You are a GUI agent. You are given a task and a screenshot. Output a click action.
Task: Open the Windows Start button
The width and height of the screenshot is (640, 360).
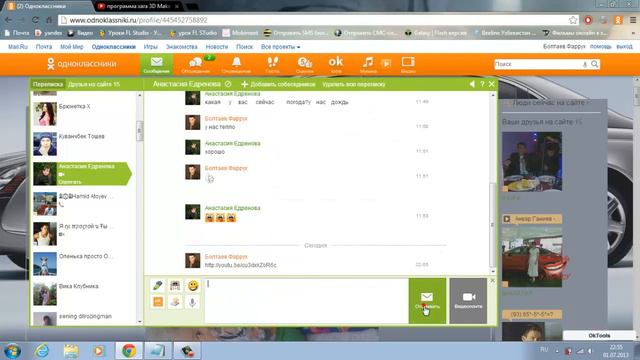[13, 351]
